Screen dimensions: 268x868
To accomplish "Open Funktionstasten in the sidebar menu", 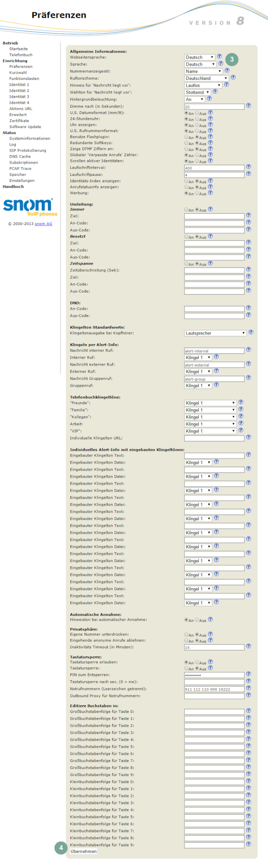I will point(24,79).
